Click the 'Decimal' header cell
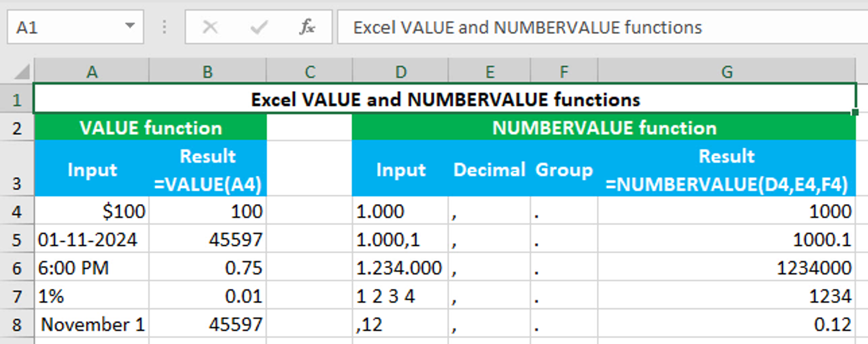The width and height of the screenshot is (868, 344). [x=490, y=168]
